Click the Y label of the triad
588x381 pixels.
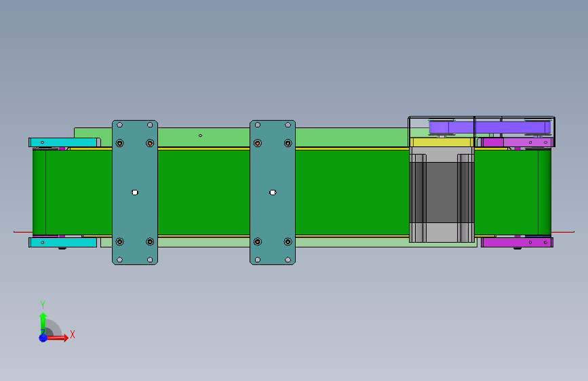43,304
